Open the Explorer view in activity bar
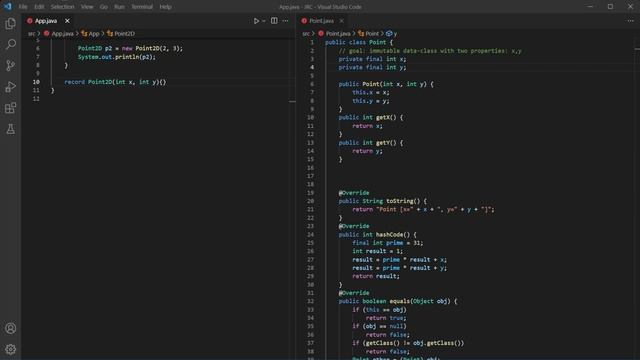Screen dimensions: 640x360 [x=11, y=24]
